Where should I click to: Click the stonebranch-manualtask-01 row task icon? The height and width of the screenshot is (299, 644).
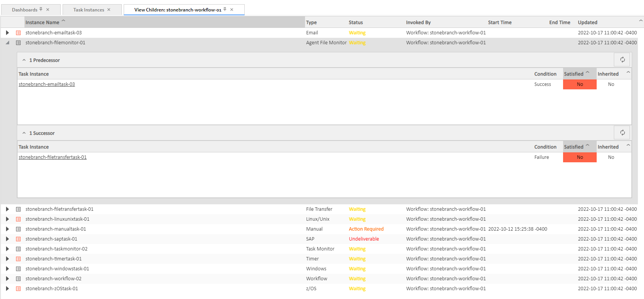point(18,229)
